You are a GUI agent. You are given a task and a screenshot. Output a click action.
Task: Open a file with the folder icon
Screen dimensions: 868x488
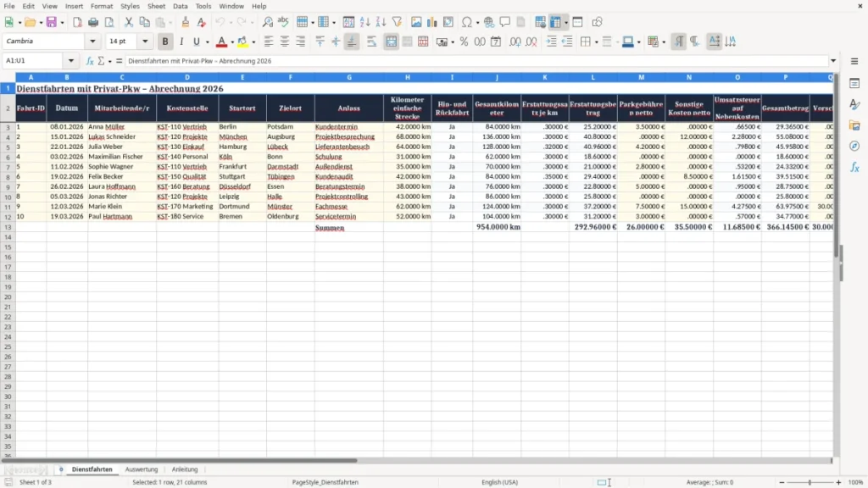(30, 22)
